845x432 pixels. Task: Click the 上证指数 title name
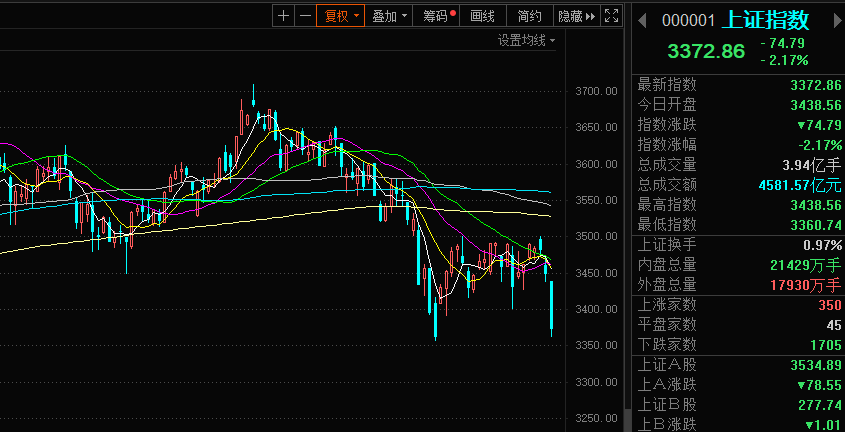click(766, 20)
